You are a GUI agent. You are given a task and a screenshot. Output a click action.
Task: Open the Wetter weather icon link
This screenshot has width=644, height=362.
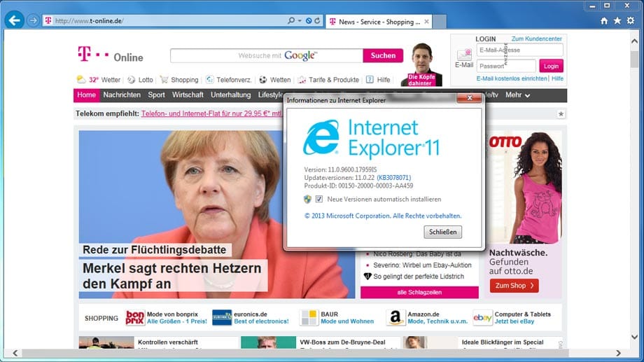(x=81, y=79)
